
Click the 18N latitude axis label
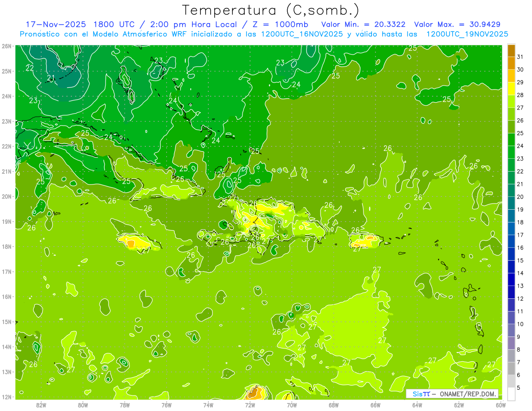point(7,247)
